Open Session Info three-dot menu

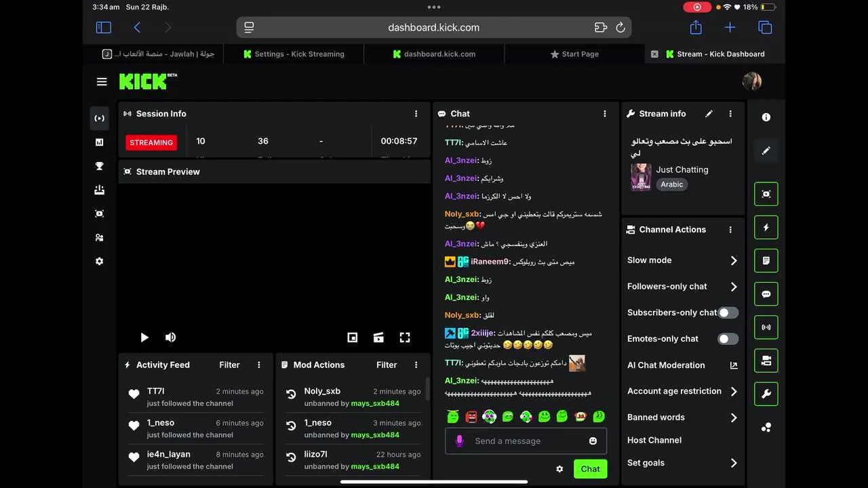pyautogui.click(x=416, y=114)
